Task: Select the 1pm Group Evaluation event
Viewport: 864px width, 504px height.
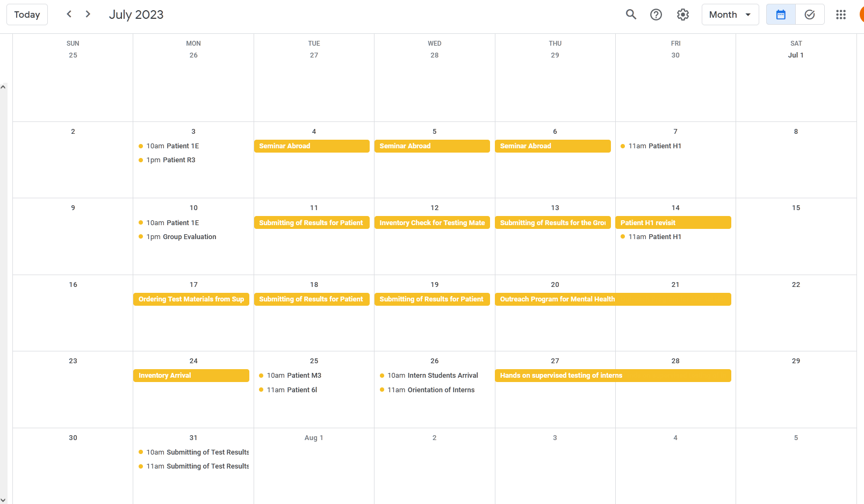Action: 181,237
